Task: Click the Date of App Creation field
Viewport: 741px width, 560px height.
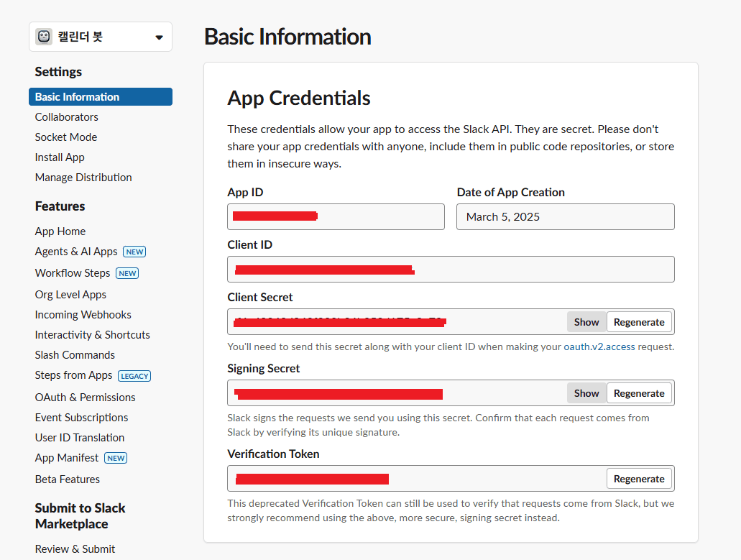Action: (565, 217)
